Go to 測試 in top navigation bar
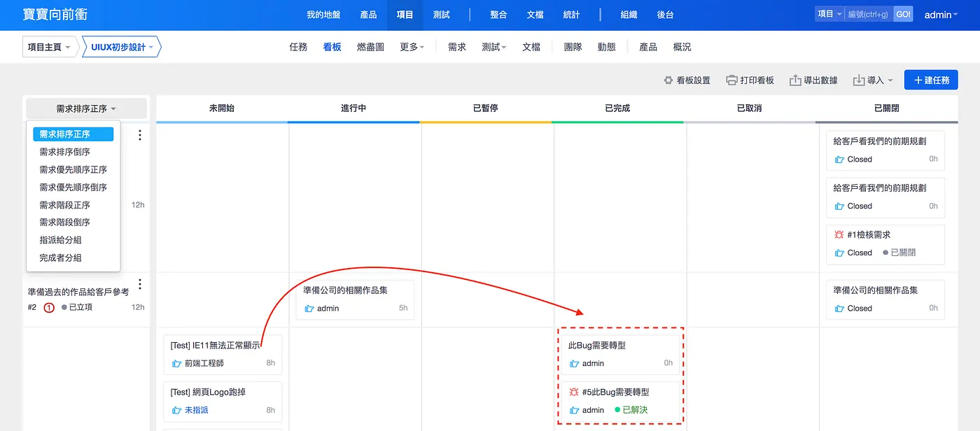 coord(441,15)
